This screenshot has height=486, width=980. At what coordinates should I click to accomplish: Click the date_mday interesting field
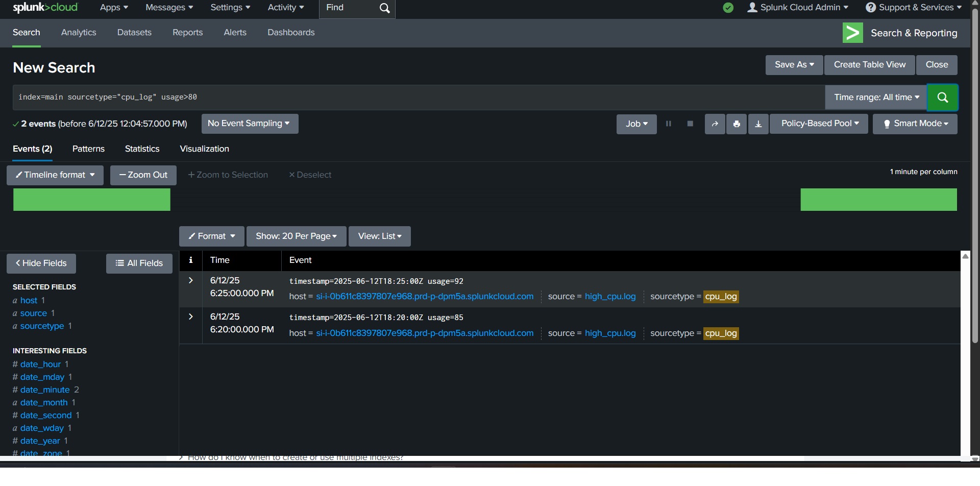click(x=42, y=377)
